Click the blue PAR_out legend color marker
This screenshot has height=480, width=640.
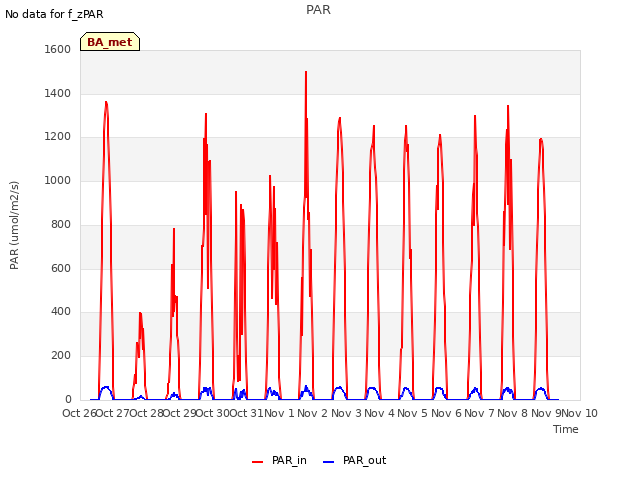329,462
